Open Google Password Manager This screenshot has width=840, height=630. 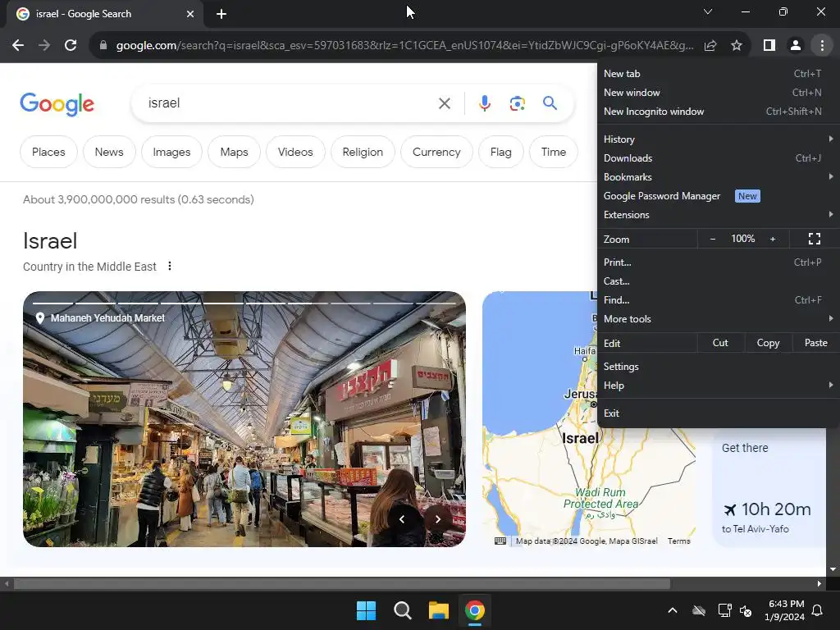718,196
